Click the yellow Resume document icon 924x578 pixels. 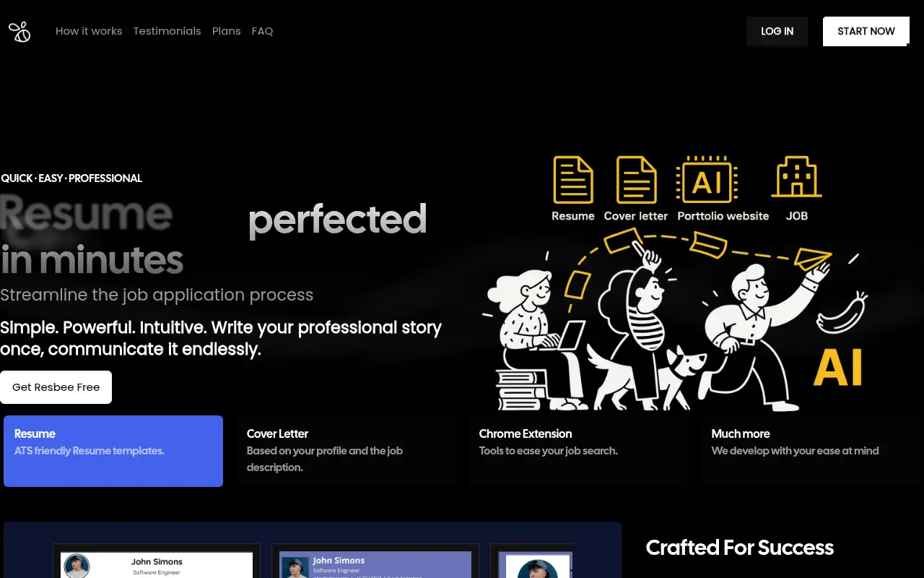point(573,179)
